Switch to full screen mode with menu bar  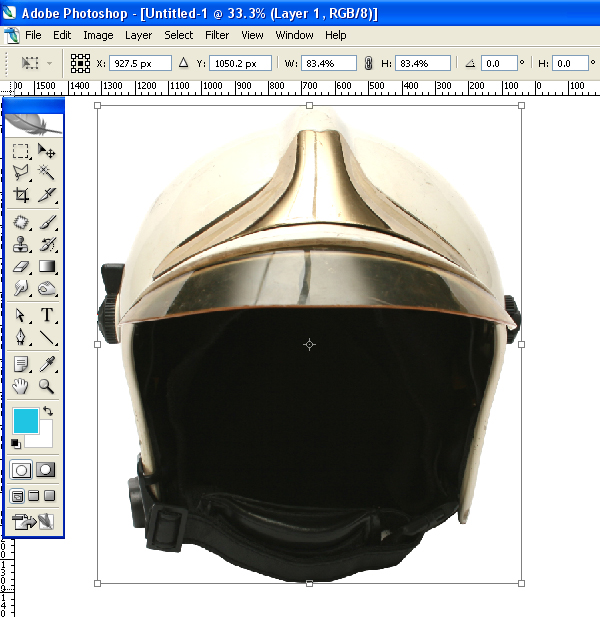[x=34, y=496]
